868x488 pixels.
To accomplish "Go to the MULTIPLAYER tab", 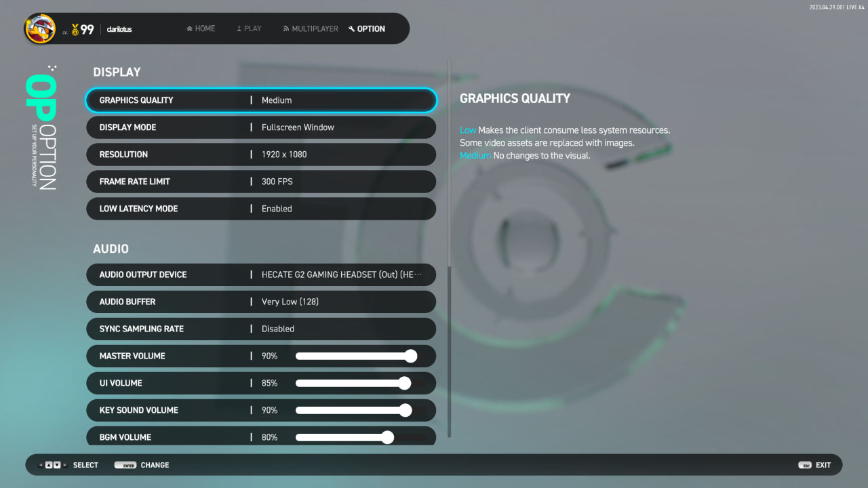I will [x=310, y=29].
